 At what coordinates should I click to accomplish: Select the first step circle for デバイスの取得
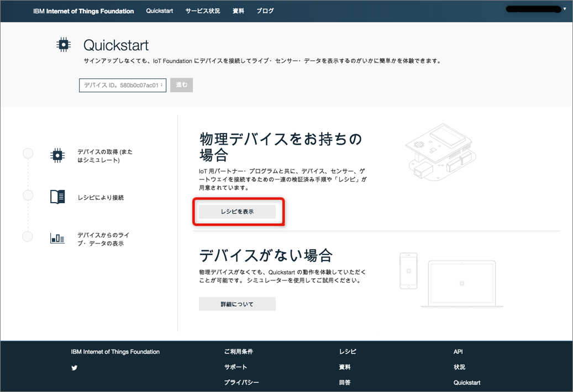pyautogui.click(x=28, y=153)
